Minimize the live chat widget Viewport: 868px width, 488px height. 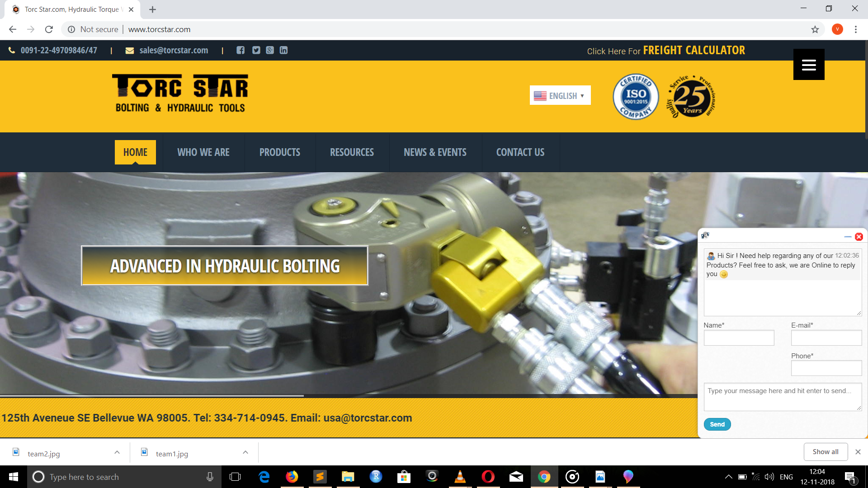pyautogui.click(x=848, y=237)
